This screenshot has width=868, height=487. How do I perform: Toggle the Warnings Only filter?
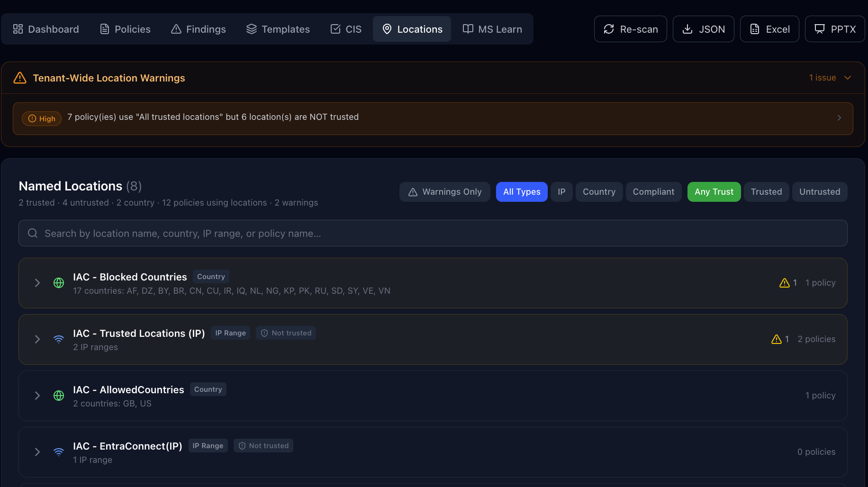click(445, 192)
